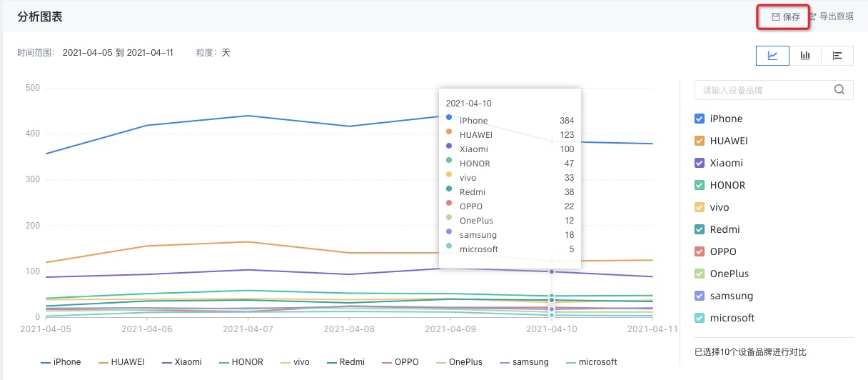Uncheck the HONOR checkbox
868x380 pixels.
700,185
